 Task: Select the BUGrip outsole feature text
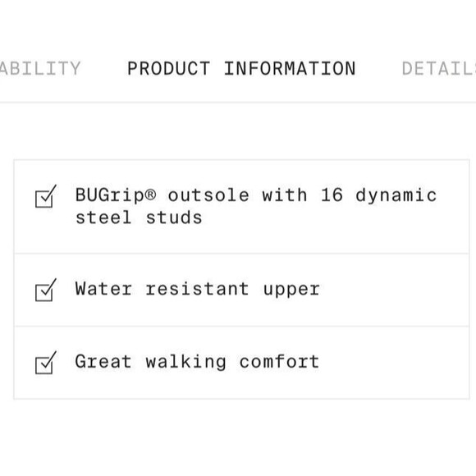(x=256, y=206)
